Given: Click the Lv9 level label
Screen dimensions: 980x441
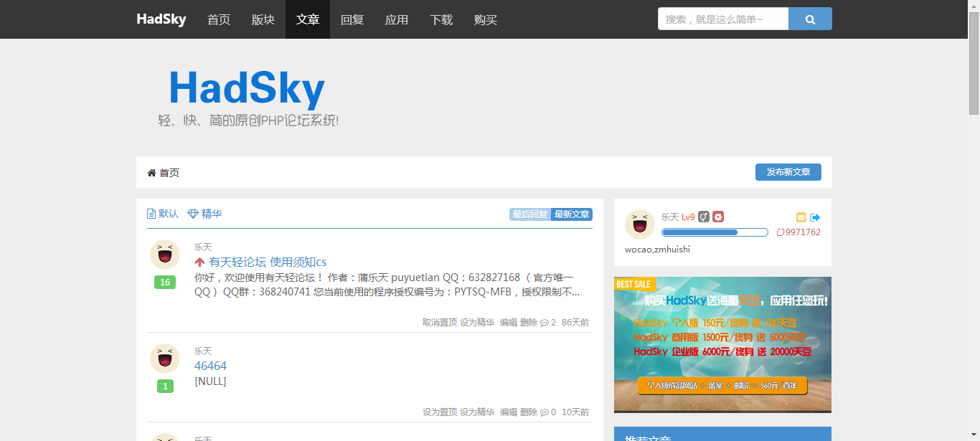Looking at the screenshot, I should (688, 217).
